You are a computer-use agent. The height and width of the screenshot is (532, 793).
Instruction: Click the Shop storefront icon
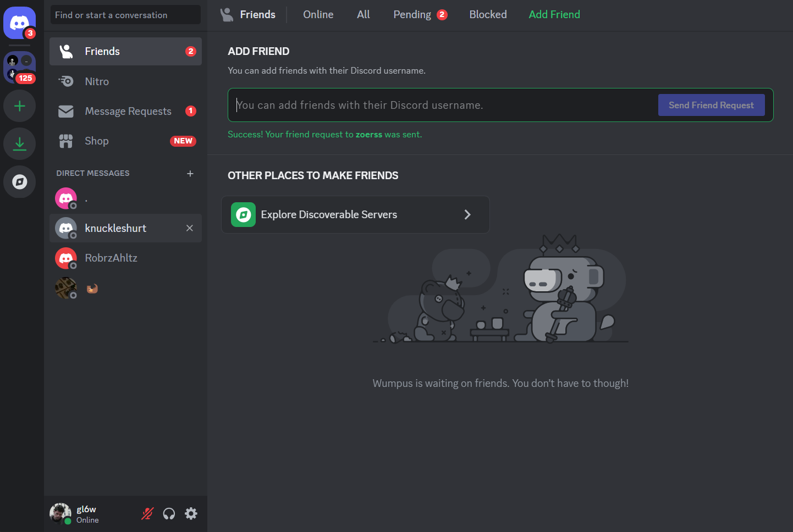[x=66, y=141]
